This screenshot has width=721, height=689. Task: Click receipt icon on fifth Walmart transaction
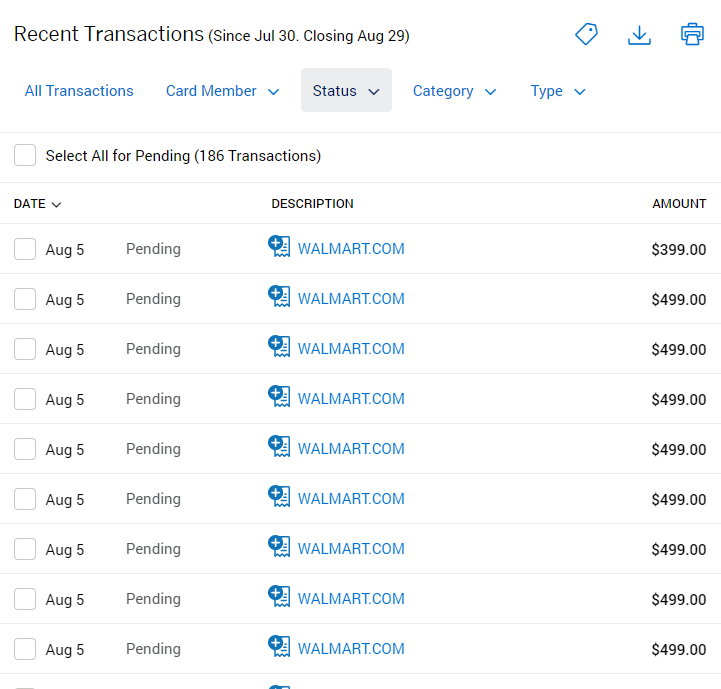[x=279, y=447]
